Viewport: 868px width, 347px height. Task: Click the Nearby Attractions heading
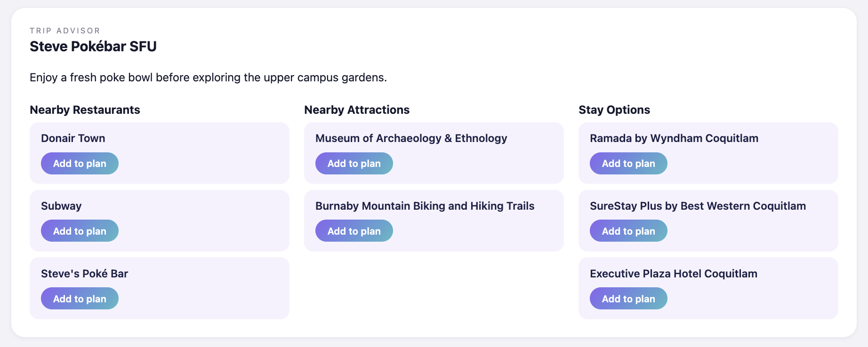(x=357, y=110)
